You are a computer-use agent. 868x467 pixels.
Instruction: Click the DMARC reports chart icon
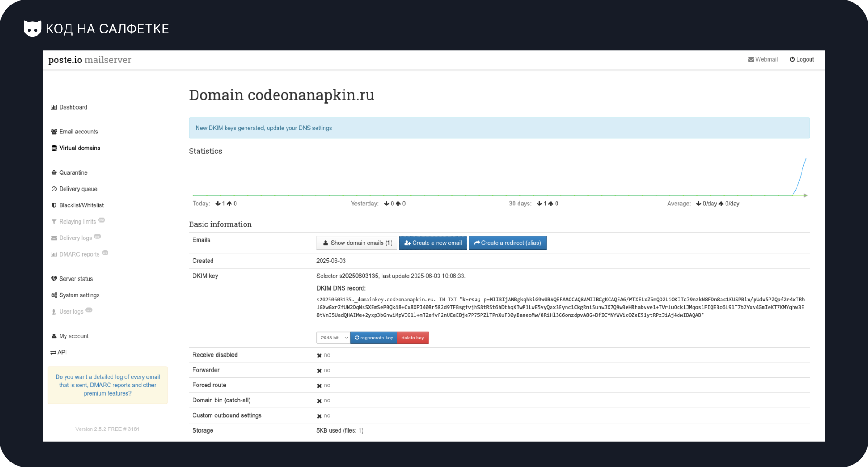click(x=54, y=254)
